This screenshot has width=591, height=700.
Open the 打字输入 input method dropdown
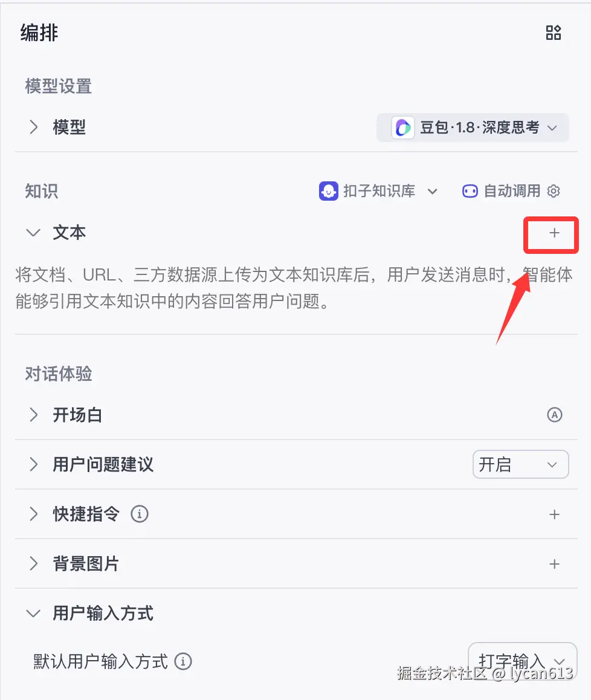coord(522,661)
